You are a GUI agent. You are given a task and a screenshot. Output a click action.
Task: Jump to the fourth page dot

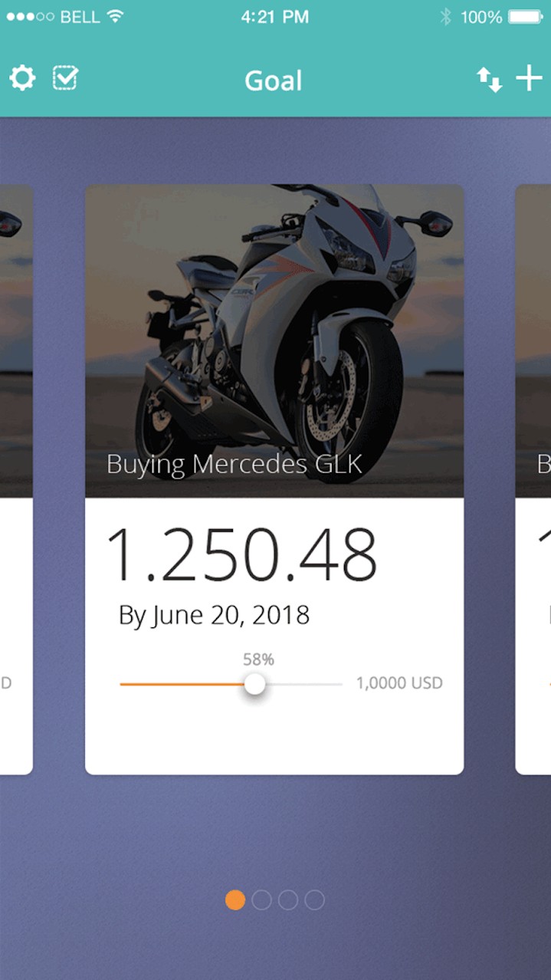click(x=314, y=899)
